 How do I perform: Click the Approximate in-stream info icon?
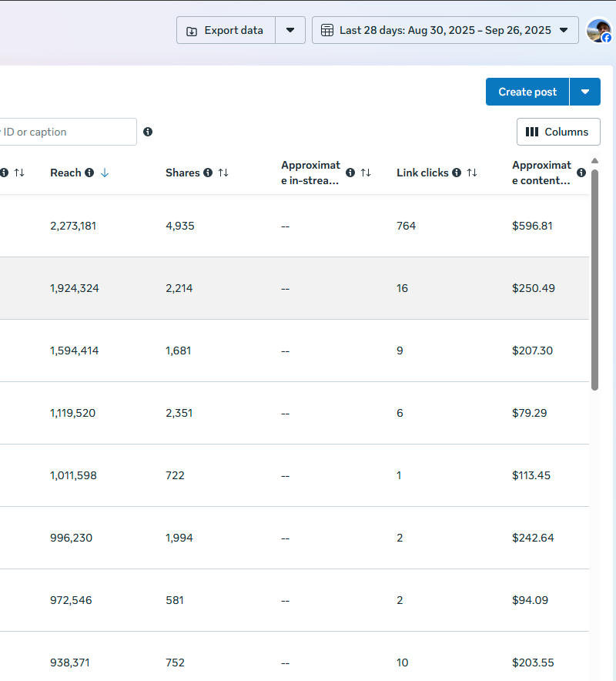[x=350, y=173]
